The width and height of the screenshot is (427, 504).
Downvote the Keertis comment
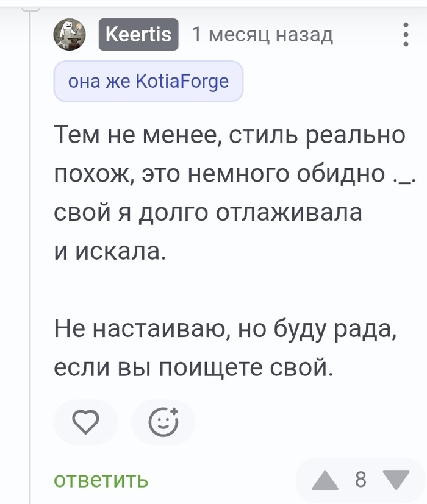coord(396,480)
